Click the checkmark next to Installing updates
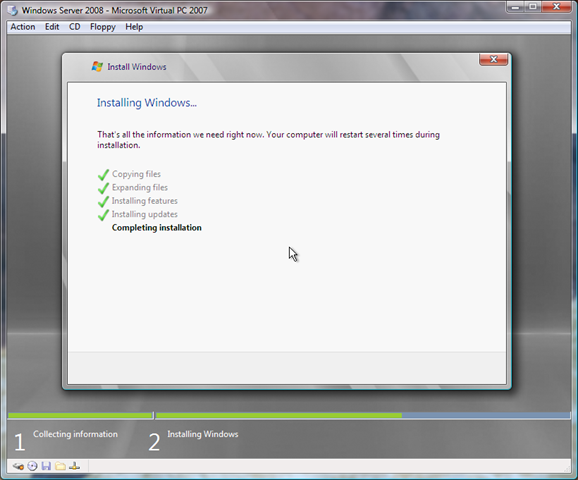578x480 pixels. coord(104,215)
